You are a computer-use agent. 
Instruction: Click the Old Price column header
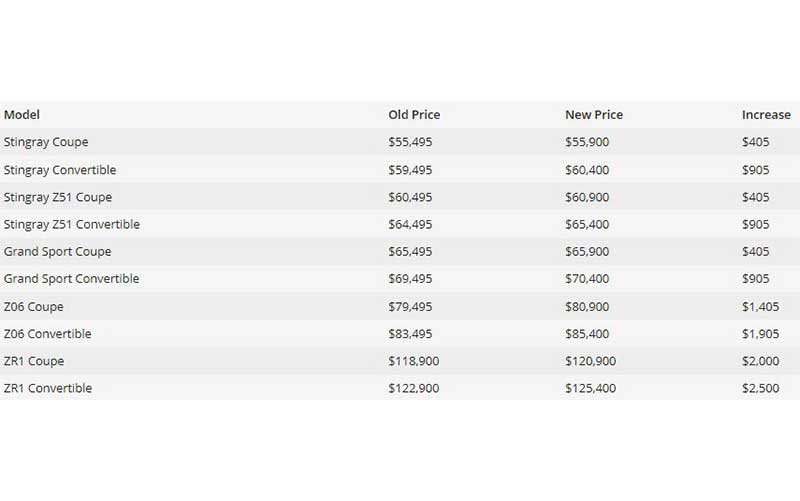(414, 115)
